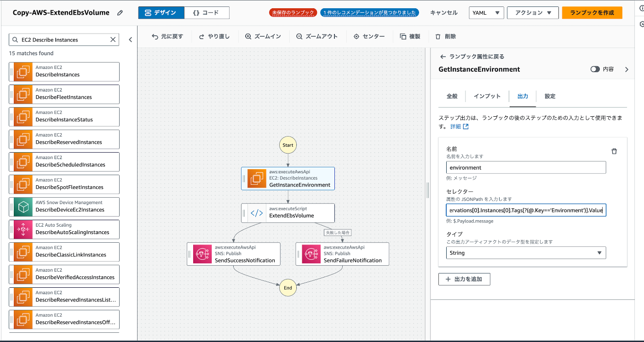Zoom out with ズームアウト button

(x=317, y=36)
